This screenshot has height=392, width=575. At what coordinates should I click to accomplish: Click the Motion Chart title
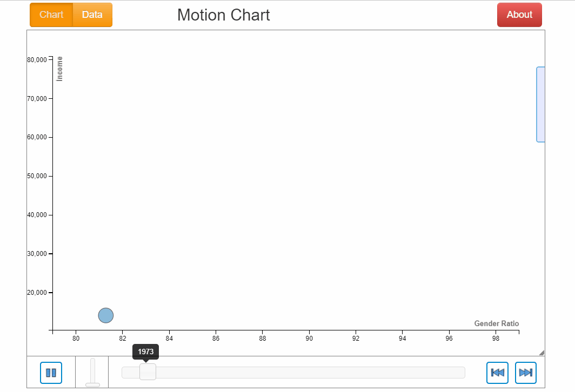pos(223,15)
